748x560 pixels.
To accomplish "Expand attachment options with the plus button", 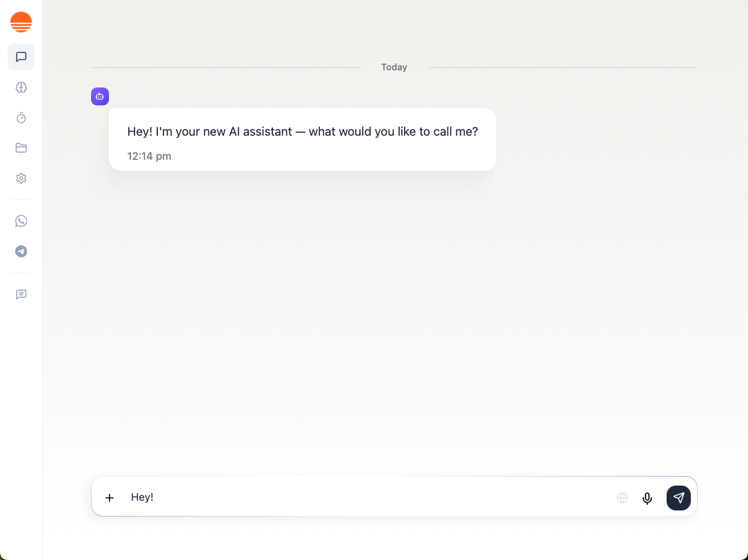I will [x=109, y=497].
